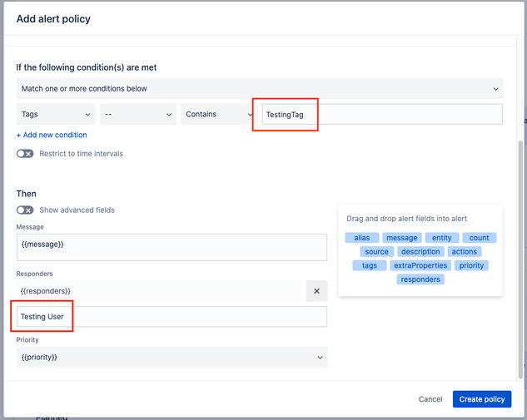
Task: Click the responders field chip
Action: [x=420, y=279]
